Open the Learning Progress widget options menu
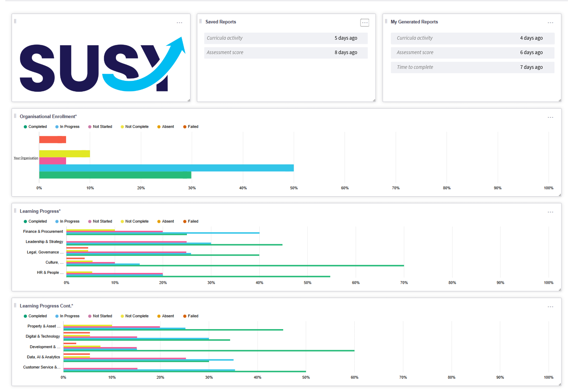This screenshot has height=392, width=572. pos(550,212)
